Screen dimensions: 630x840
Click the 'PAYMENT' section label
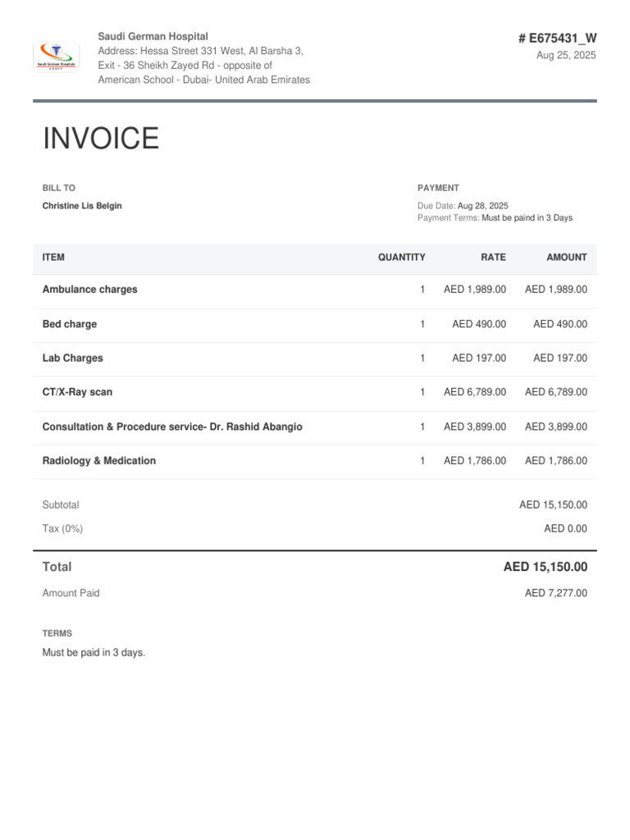point(438,188)
